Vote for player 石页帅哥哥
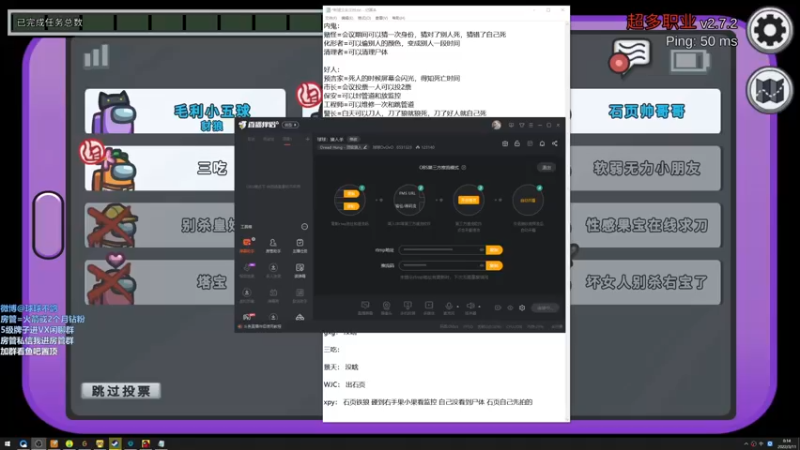 click(645, 112)
